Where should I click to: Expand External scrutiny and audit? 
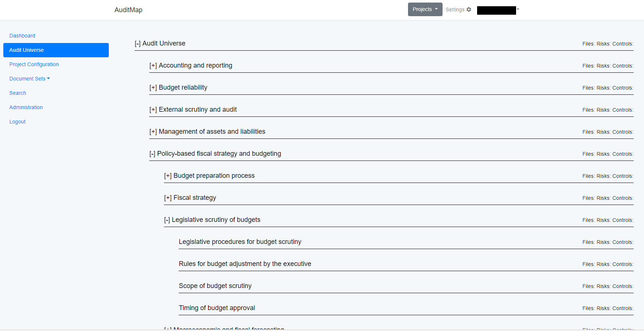coord(153,110)
